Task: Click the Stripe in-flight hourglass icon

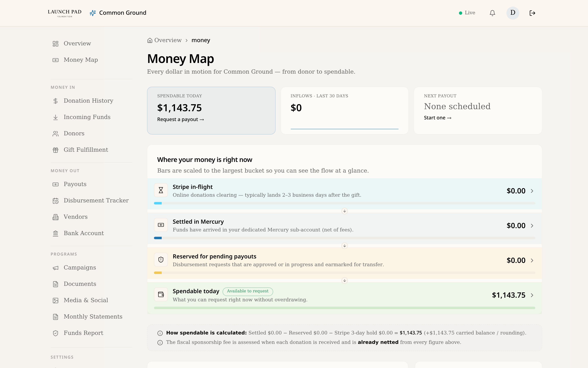Action: tap(161, 190)
